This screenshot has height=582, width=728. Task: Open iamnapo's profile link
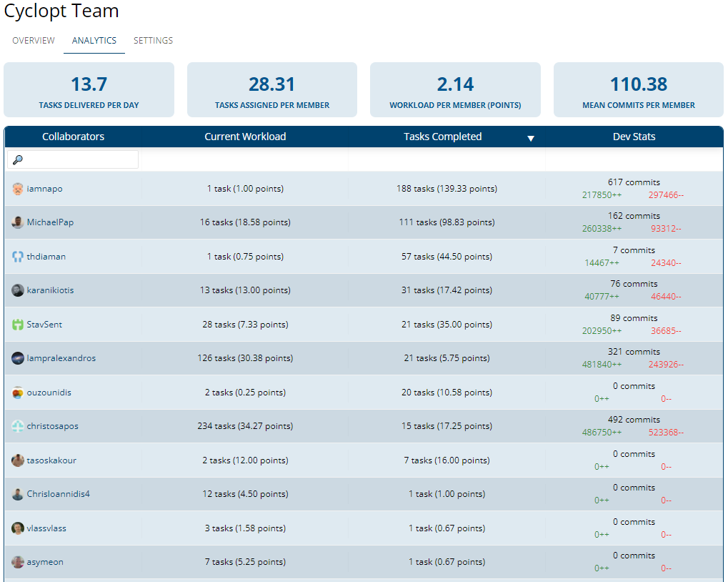(44, 189)
